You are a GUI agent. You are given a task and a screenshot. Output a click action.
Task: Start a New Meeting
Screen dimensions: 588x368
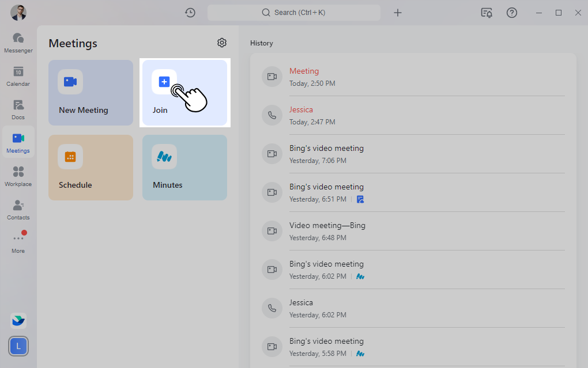(x=91, y=93)
